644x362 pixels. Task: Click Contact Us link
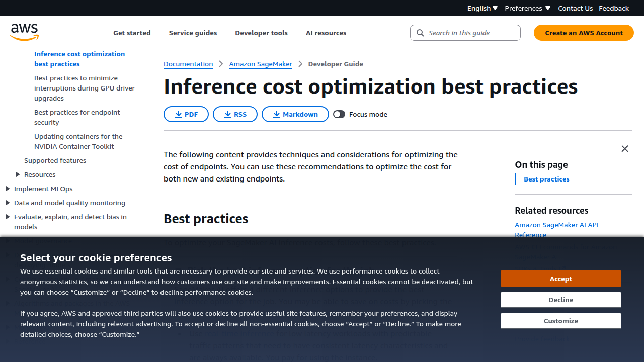click(575, 8)
